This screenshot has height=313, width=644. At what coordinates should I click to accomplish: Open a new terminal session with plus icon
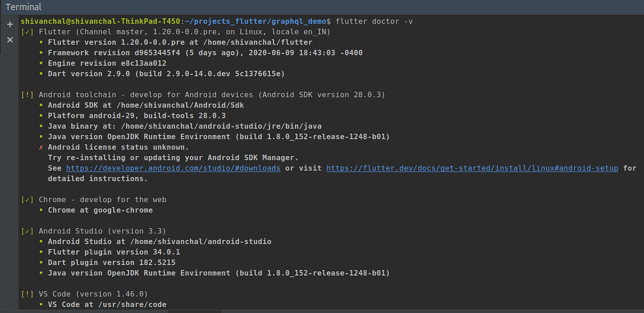[x=10, y=24]
